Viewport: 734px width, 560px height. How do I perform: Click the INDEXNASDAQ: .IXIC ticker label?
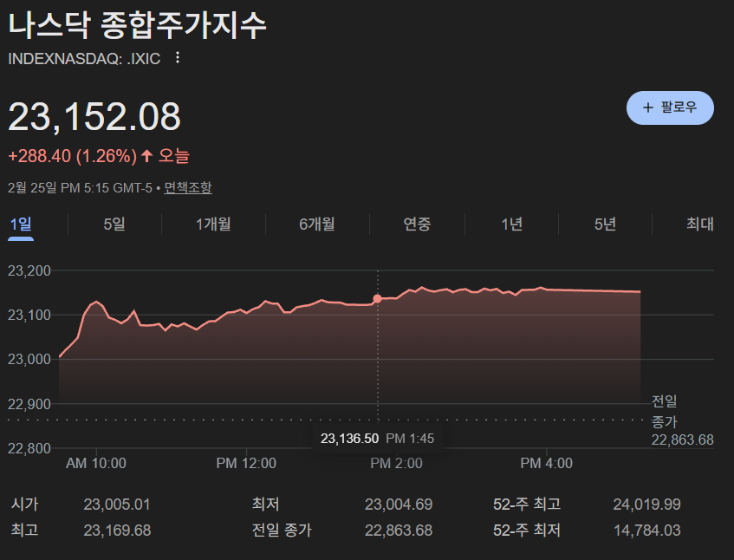point(82,58)
